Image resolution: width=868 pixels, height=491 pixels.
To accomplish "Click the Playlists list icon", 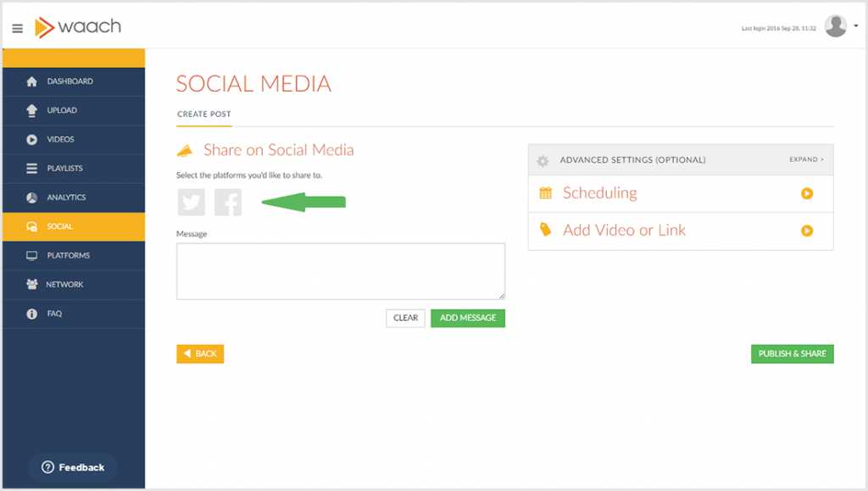I will coord(31,168).
